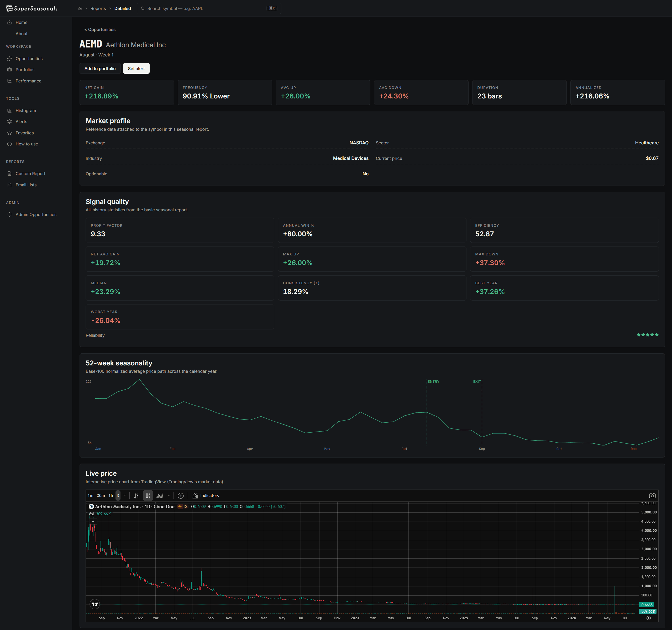Click the Favorites star icon
672x630 pixels.
[x=9, y=133]
